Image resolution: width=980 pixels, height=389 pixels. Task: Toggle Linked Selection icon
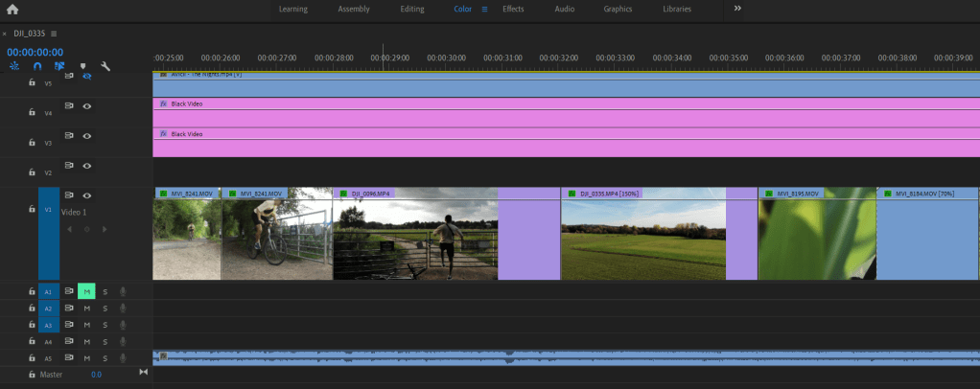[x=60, y=65]
